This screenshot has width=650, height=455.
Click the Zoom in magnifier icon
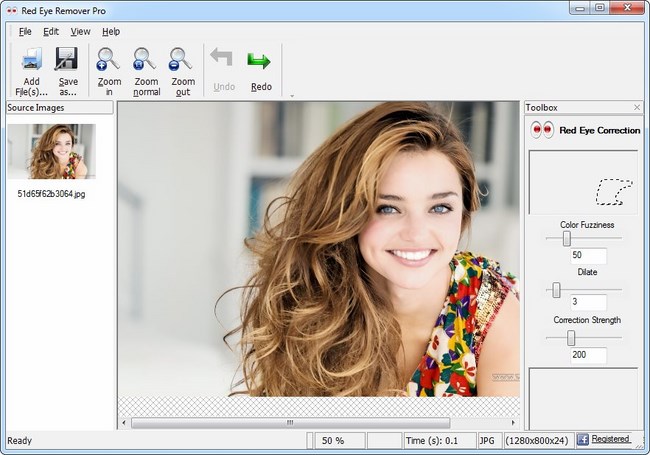pyautogui.click(x=108, y=59)
